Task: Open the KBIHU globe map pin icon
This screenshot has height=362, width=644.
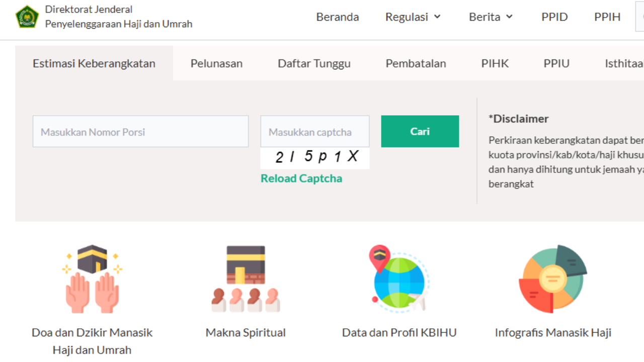Action: tap(399, 279)
